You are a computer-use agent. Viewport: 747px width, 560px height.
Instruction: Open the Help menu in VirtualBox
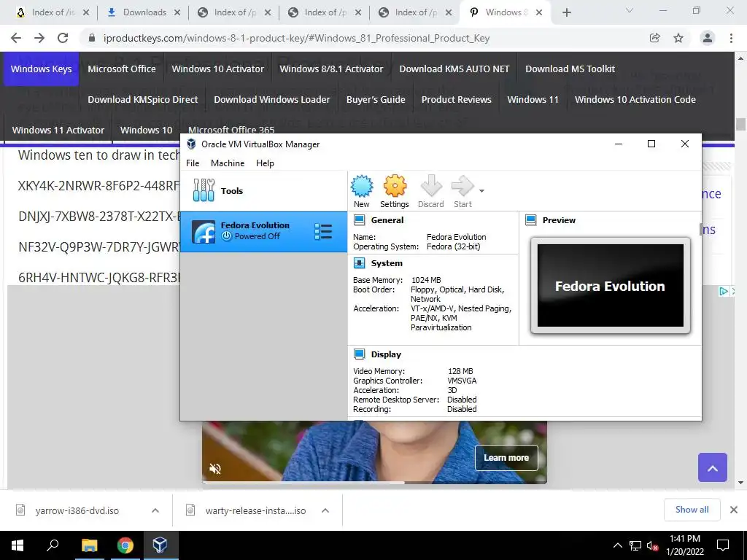(x=265, y=163)
